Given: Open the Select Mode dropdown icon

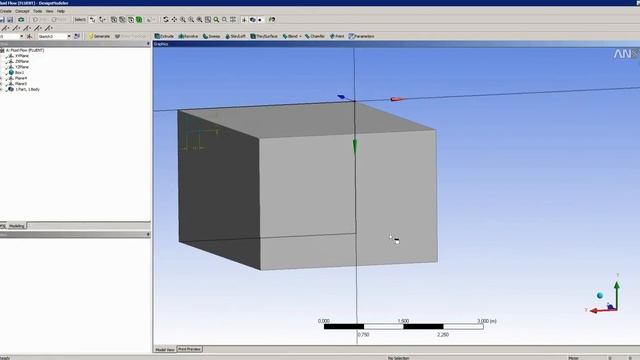Looking at the screenshot, I should [102, 20].
